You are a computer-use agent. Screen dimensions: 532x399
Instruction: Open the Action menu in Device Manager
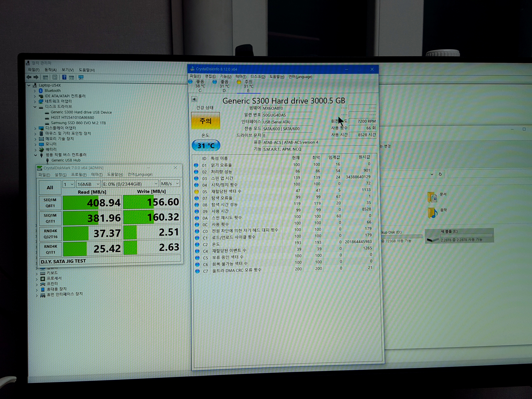pyautogui.click(x=50, y=70)
